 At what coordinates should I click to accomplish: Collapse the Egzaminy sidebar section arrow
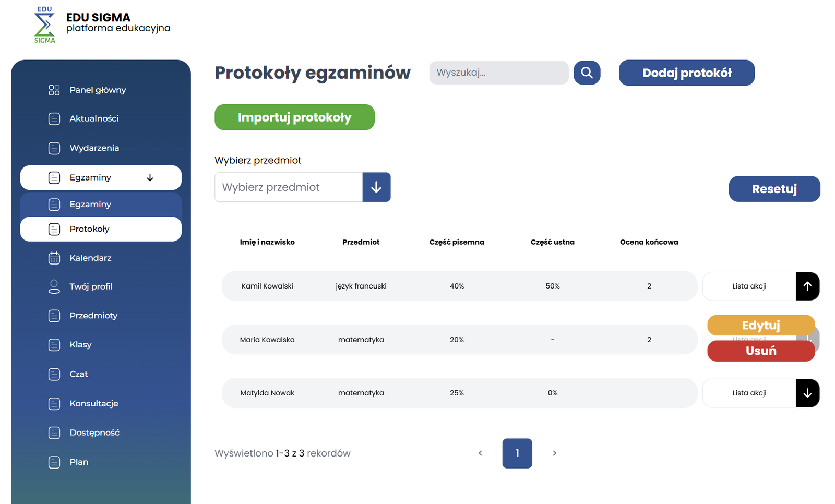coord(150,178)
